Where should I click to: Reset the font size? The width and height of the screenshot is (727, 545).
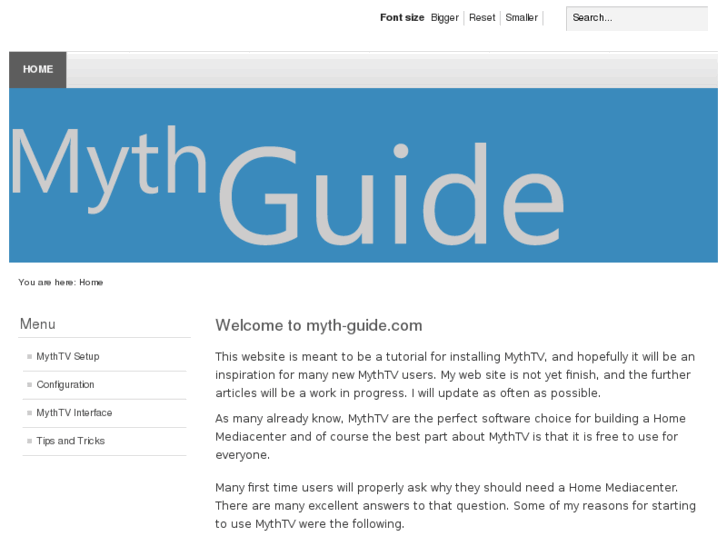tap(482, 18)
